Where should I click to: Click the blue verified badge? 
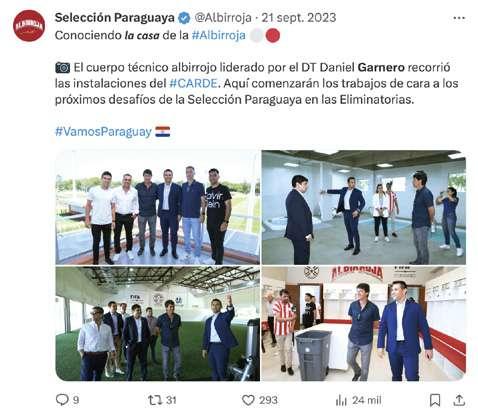click(184, 18)
